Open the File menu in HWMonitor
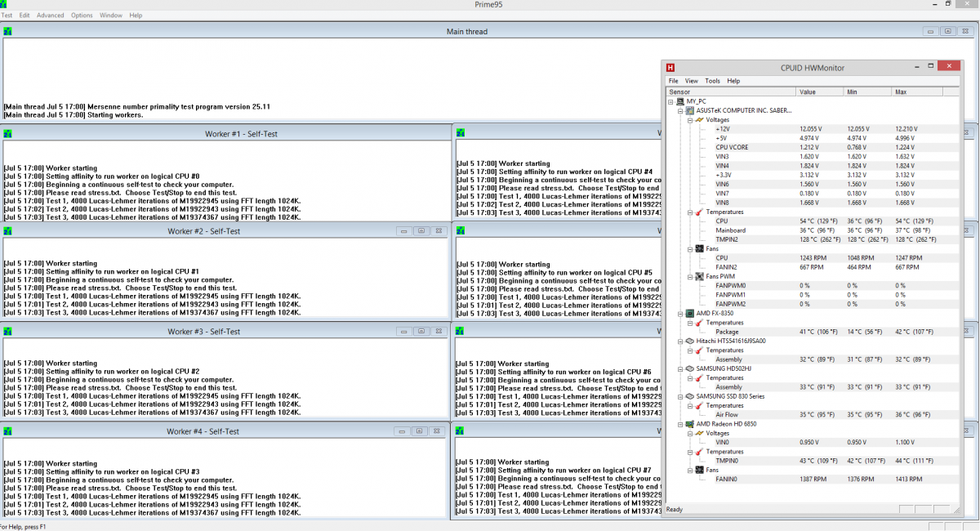The width and height of the screenshot is (980, 531). pyautogui.click(x=674, y=81)
